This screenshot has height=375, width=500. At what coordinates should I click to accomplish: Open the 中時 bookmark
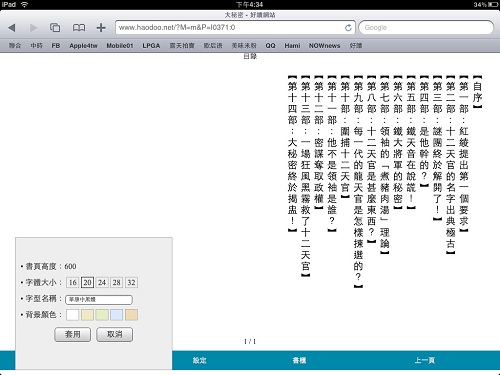pos(36,46)
